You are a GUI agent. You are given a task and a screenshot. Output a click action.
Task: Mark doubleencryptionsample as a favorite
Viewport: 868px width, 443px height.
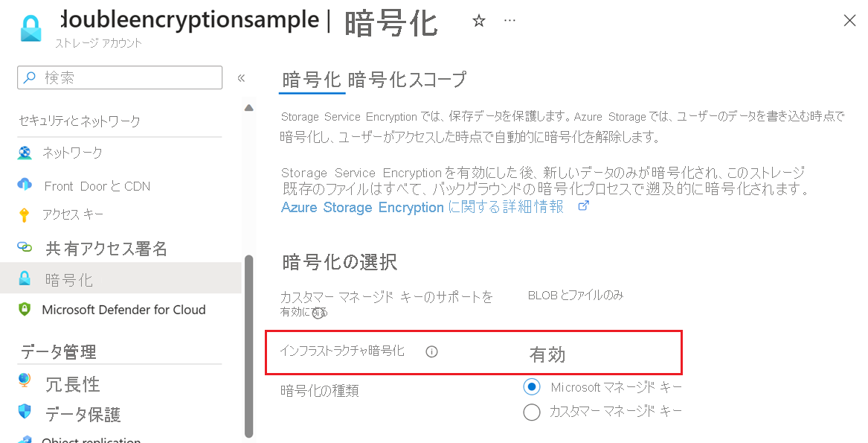click(x=479, y=20)
